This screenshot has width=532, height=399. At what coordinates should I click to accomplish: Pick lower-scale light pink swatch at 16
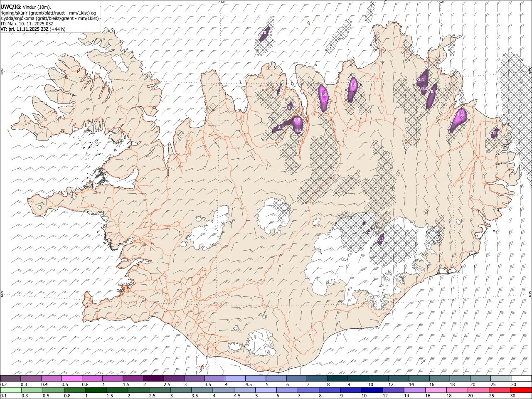436,390
